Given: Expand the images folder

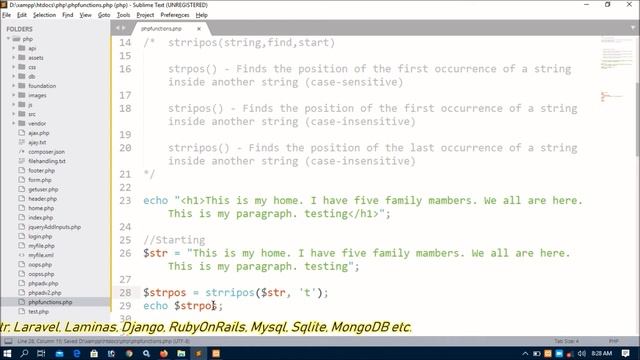Looking at the screenshot, I should click(x=13, y=95).
